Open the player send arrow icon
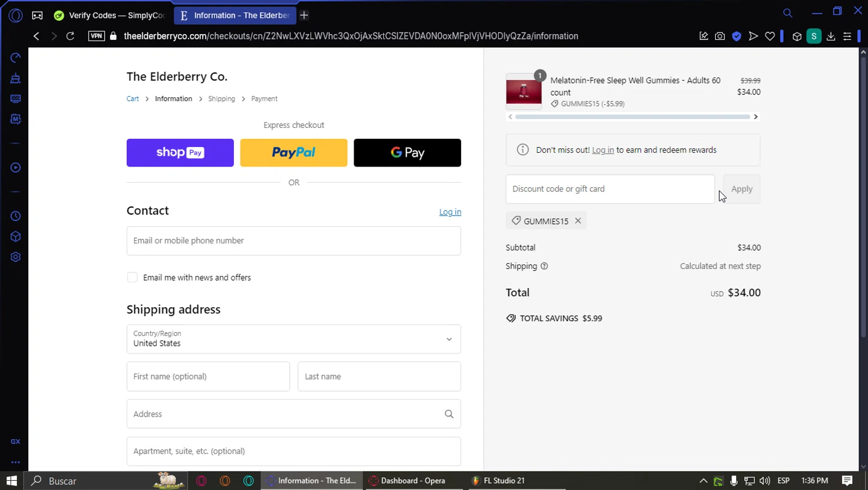This screenshot has width=868, height=490. [753, 36]
